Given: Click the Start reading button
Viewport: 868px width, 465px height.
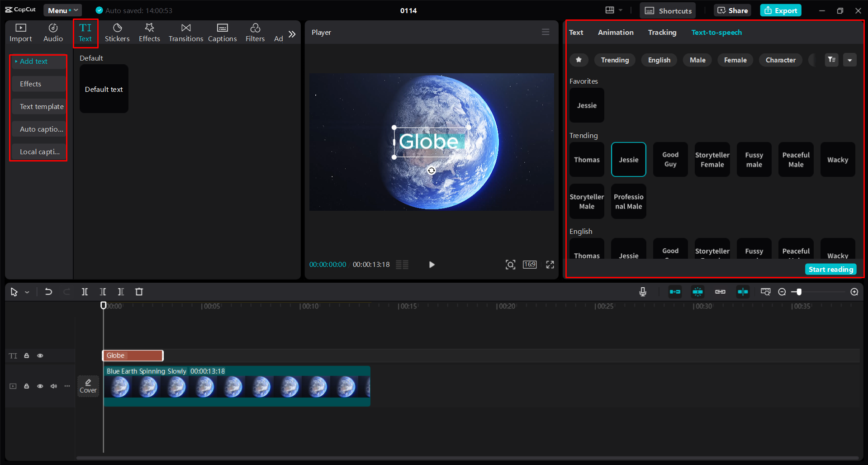Looking at the screenshot, I should [x=830, y=269].
